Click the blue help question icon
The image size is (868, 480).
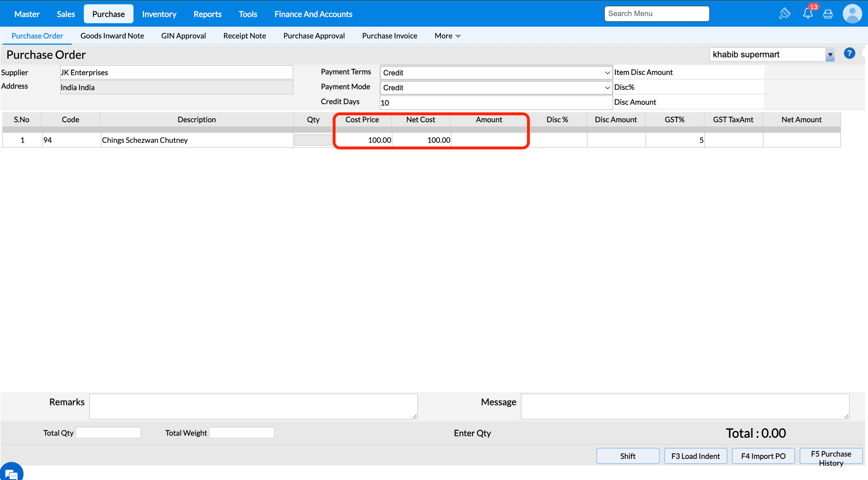coord(849,54)
